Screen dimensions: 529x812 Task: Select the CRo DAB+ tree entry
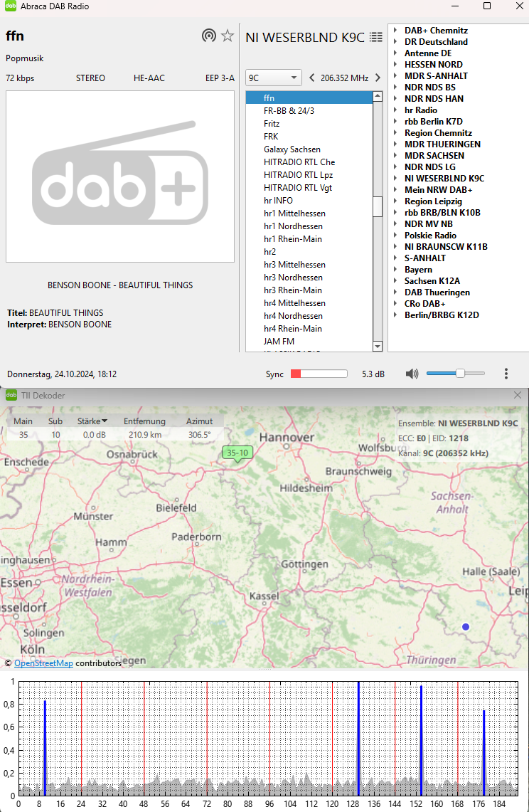coord(425,304)
